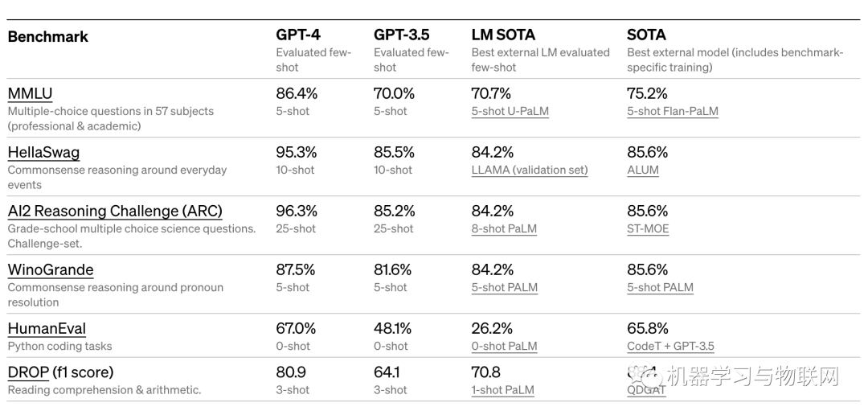Open the MMLU benchmark link
Image resolution: width=868 pixels, height=415 pixels.
tap(30, 94)
